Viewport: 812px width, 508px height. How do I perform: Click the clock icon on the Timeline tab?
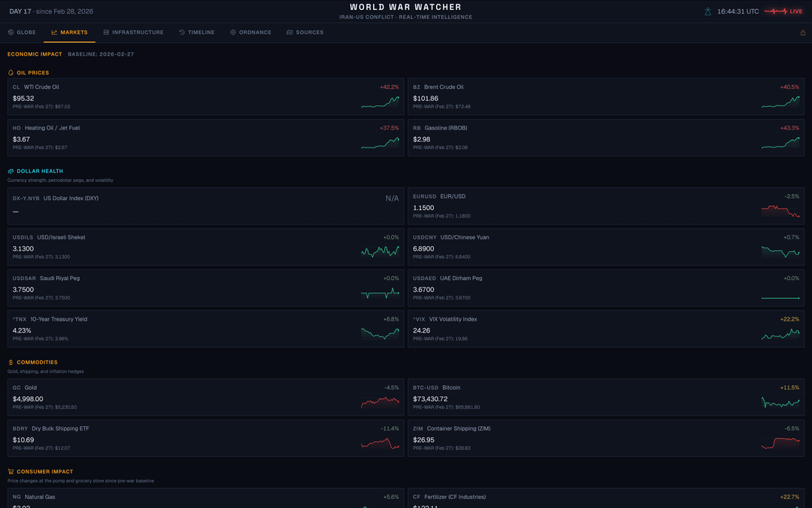[182, 32]
